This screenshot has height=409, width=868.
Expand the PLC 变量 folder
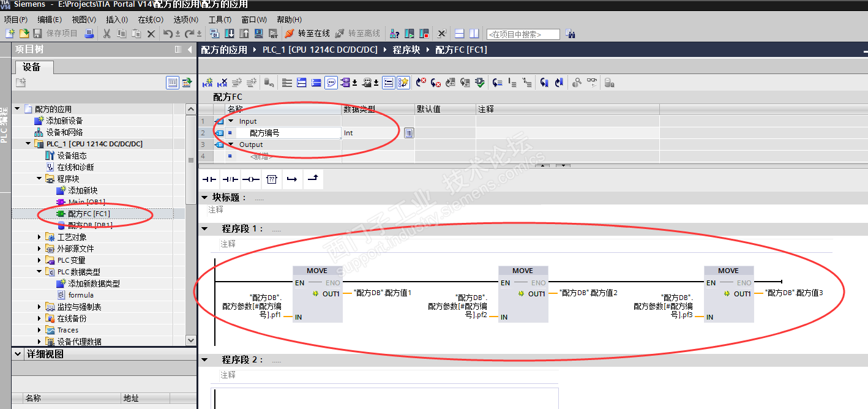click(39, 260)
